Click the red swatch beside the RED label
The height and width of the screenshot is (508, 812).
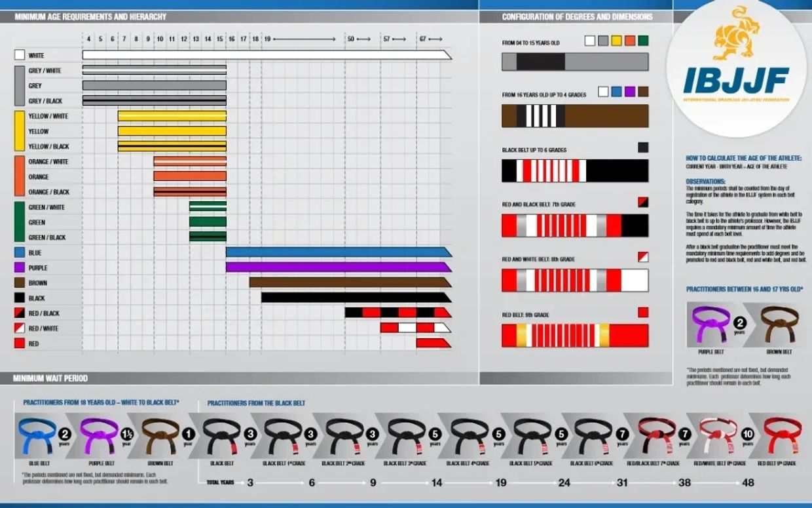[20, 343]
